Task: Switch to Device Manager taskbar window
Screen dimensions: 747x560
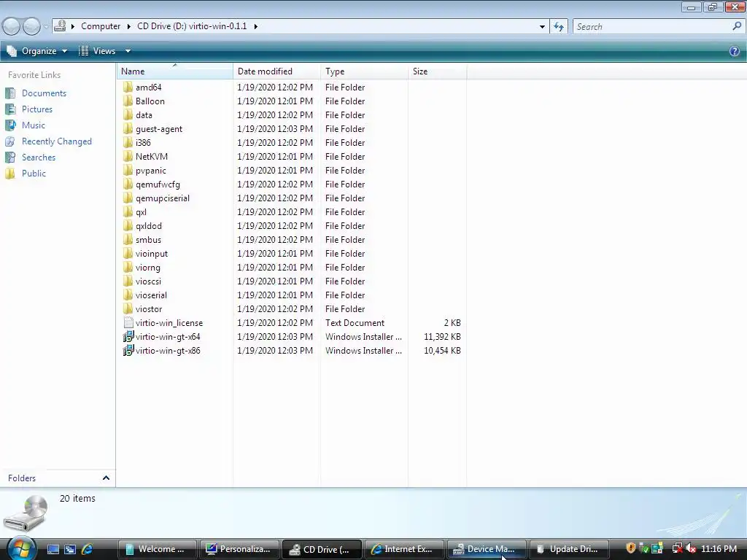Action: point(487,549)
